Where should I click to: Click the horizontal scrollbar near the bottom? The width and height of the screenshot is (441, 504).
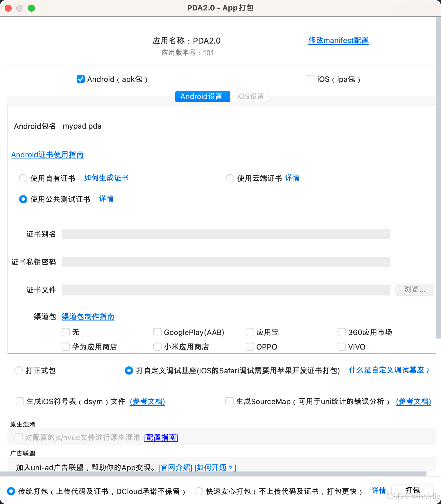click(x=213, y=474)
